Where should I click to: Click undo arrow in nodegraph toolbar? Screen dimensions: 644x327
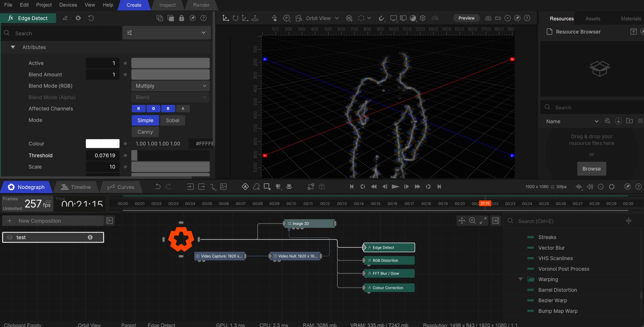[158, 187]
